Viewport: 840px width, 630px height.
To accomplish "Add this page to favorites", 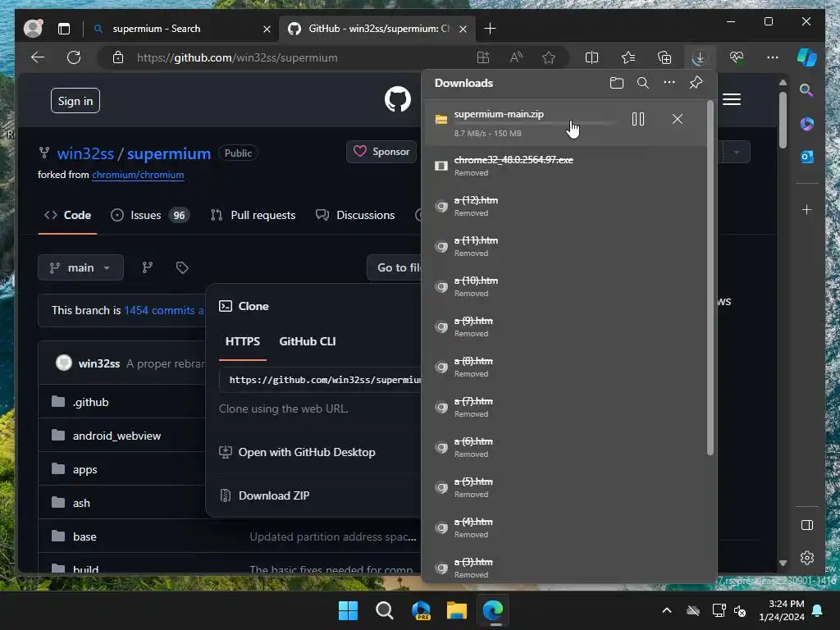I will 549,57.
